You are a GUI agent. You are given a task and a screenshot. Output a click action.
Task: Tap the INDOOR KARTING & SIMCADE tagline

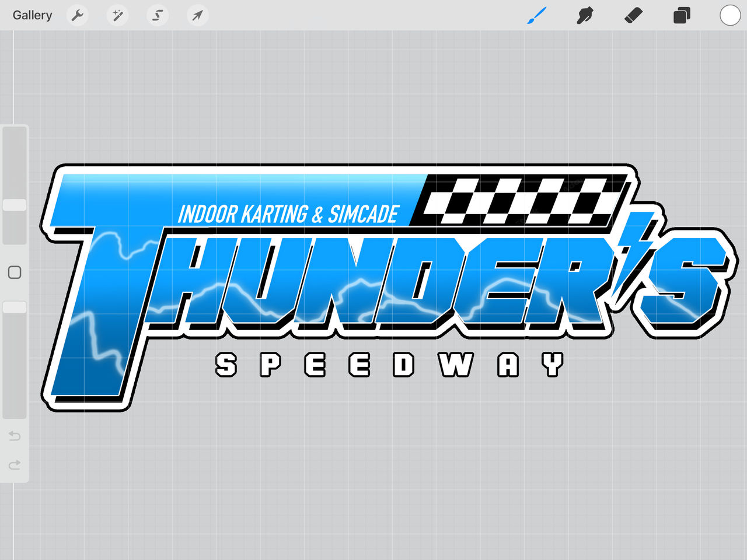tap(289, 213)
